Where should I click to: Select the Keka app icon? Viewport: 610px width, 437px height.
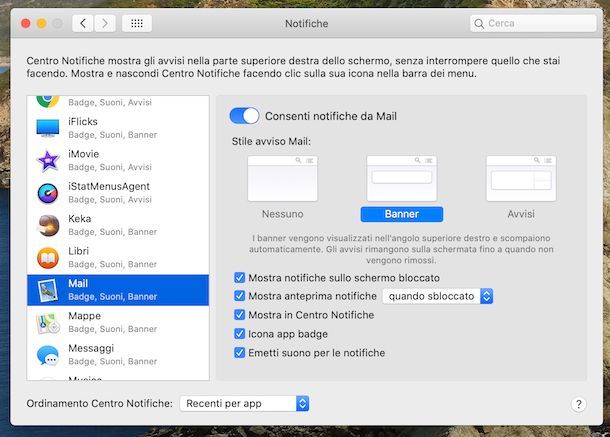[48, 225]
